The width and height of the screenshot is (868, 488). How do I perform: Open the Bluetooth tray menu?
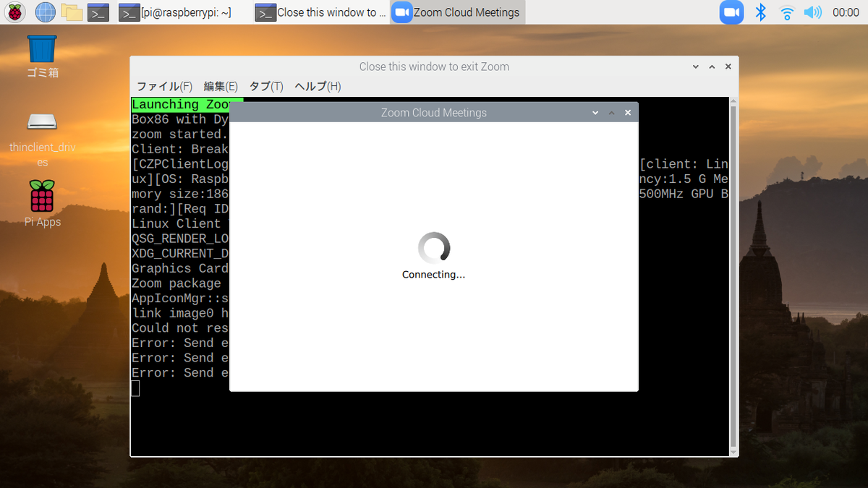coord(760,12)
